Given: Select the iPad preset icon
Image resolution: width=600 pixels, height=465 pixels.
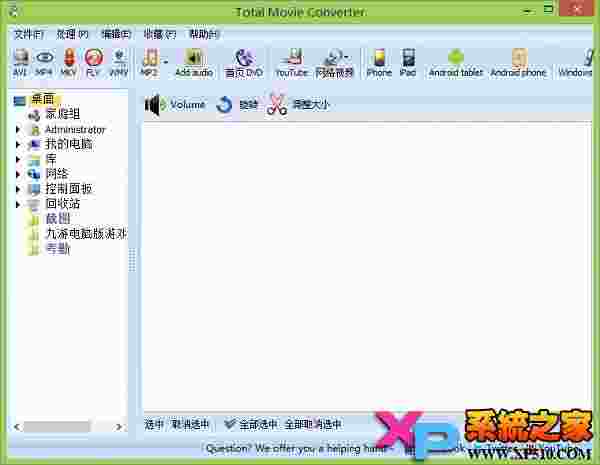Looking at the screenshot, I should pyautogui.click(x=408, y=63).
